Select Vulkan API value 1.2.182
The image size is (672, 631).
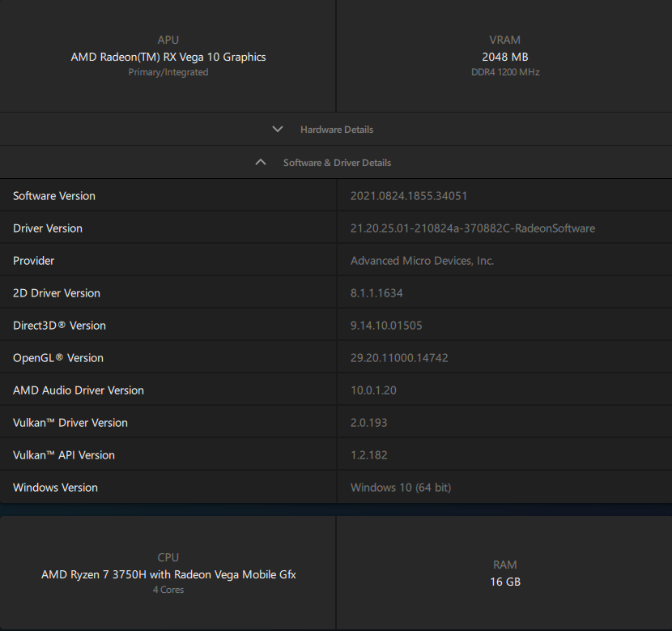click(368, 454)
